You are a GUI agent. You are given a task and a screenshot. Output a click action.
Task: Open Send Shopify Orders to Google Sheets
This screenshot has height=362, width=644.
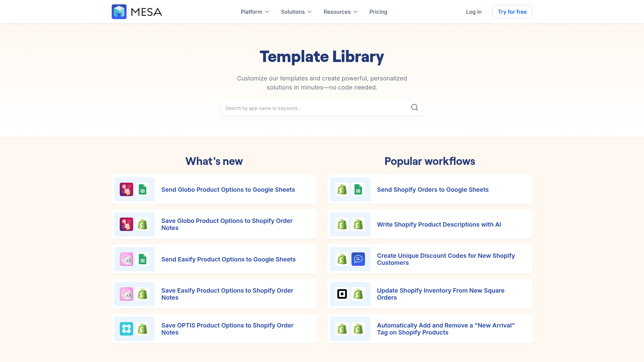tap(430, 189)
